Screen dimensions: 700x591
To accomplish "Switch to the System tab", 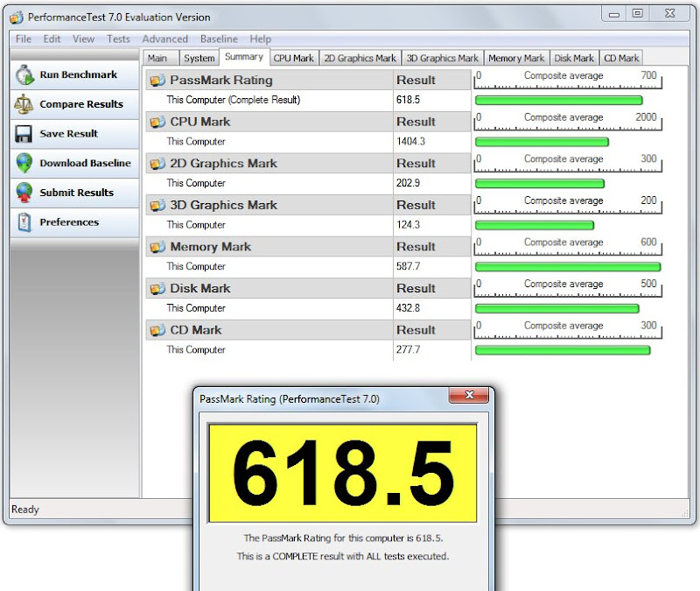I will 199,58.
